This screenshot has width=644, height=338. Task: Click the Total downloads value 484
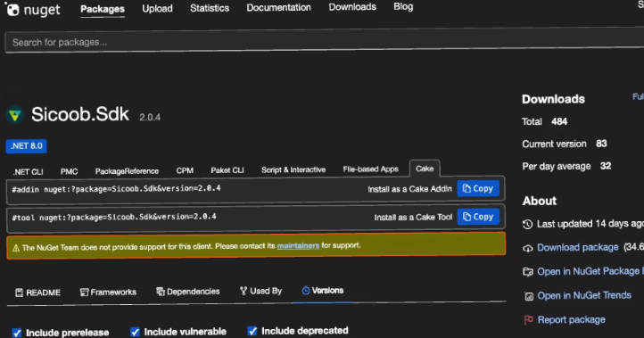coord(559,121)
